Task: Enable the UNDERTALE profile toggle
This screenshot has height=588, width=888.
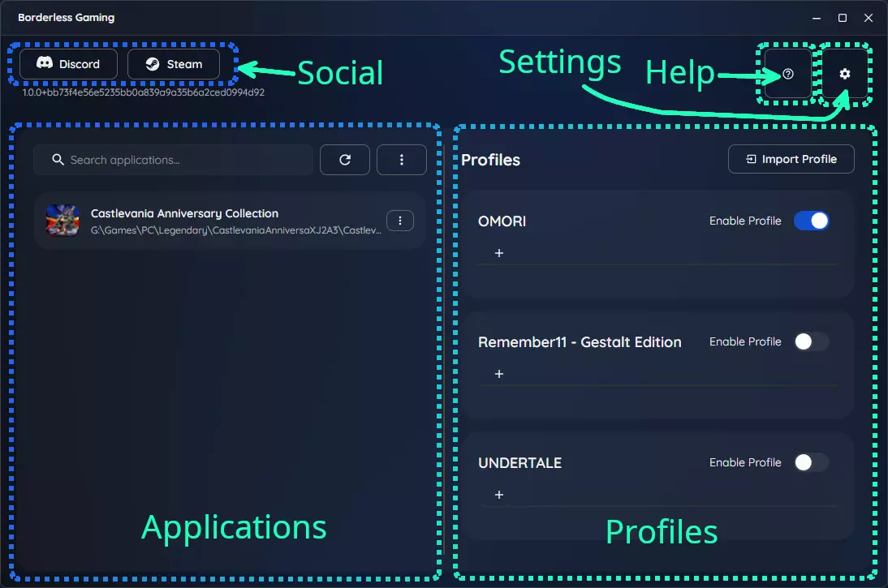Action: [811, 462]
